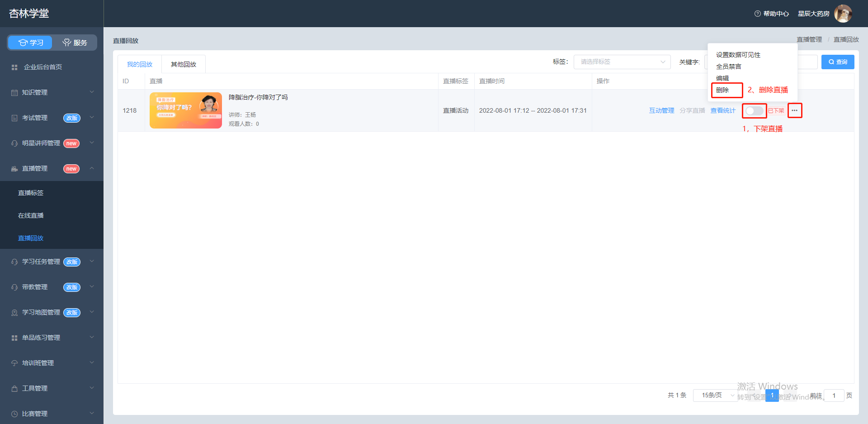The width and height of the screenshot is (868, 424).
Task: Click the 直播管理 camera icon
Action: (14, 169)
